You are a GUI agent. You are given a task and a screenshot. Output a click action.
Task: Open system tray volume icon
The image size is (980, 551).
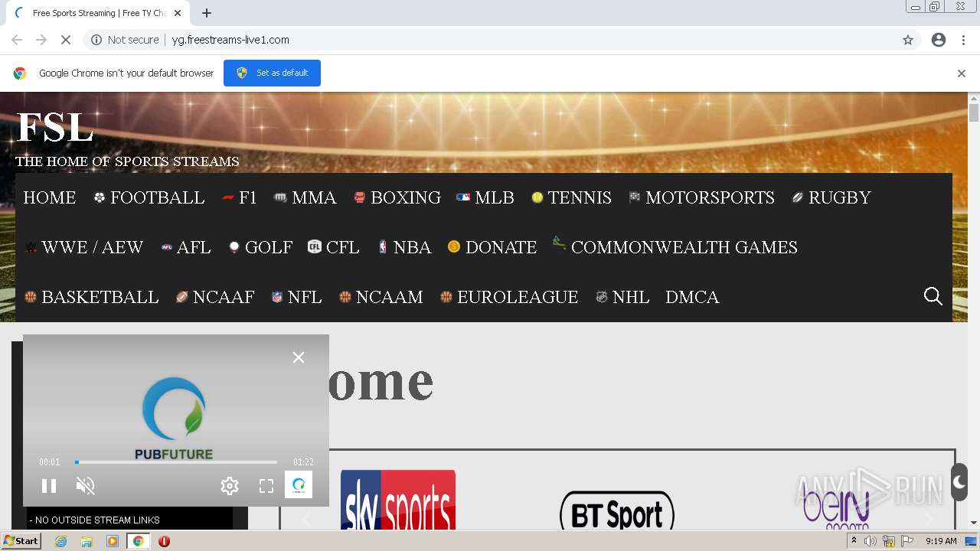871,541
